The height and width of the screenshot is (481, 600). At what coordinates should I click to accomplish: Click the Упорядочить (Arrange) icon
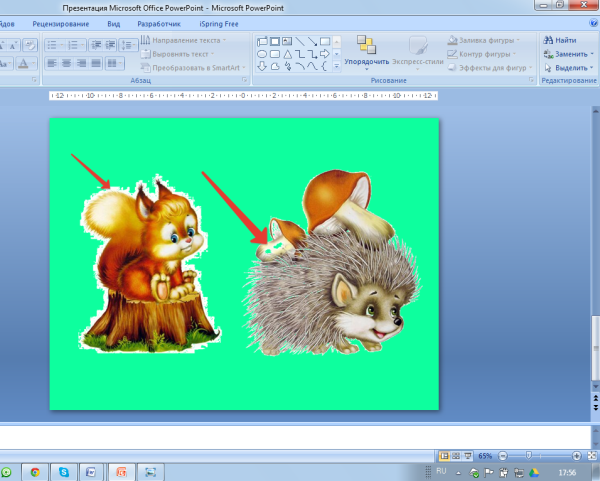pos(367,45)
